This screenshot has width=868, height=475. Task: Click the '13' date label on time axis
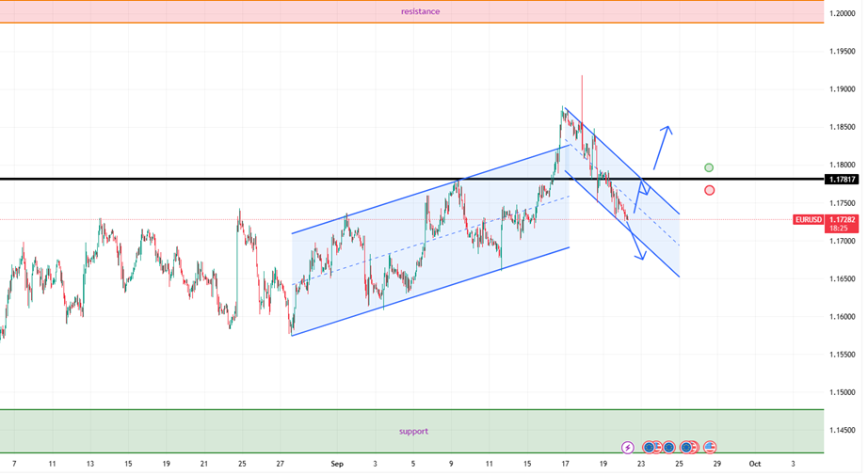(90, 464)
